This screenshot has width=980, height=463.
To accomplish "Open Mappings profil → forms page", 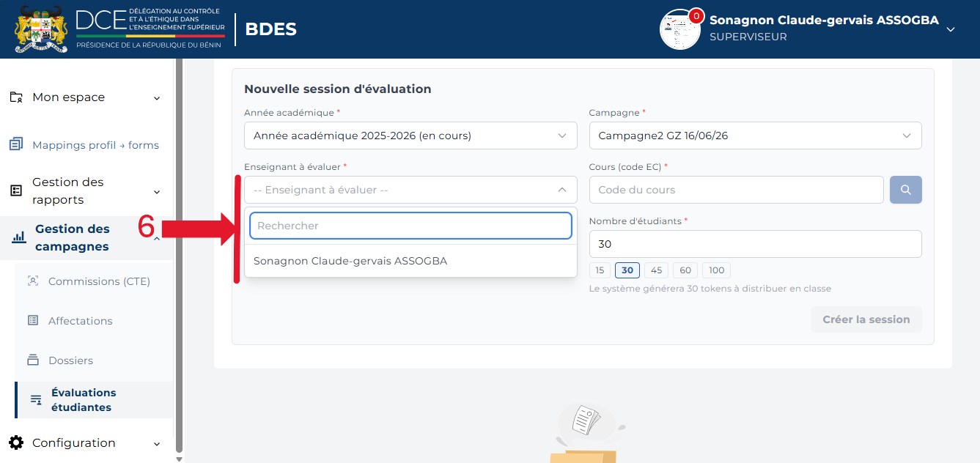I will coord(95,145).
